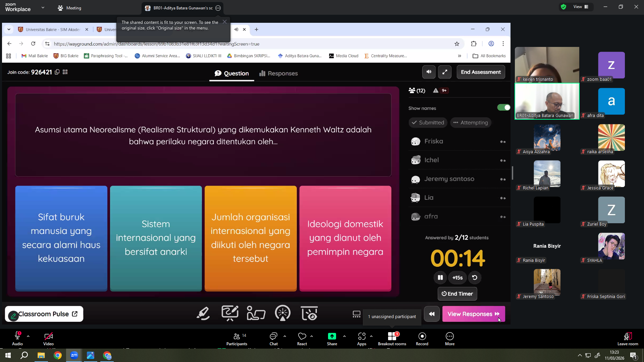Switch to the Responses tab
The image size is (644, 362).
point(278,73)
